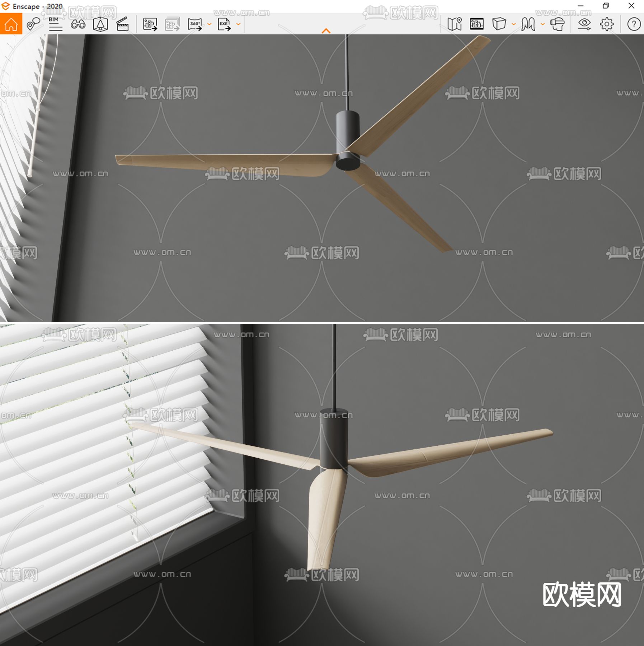Image resolution: width=644 pixels, height=646 pixels.
Task: Open the dropdown arrow left of the VR headset
Action: pos(542,24)
